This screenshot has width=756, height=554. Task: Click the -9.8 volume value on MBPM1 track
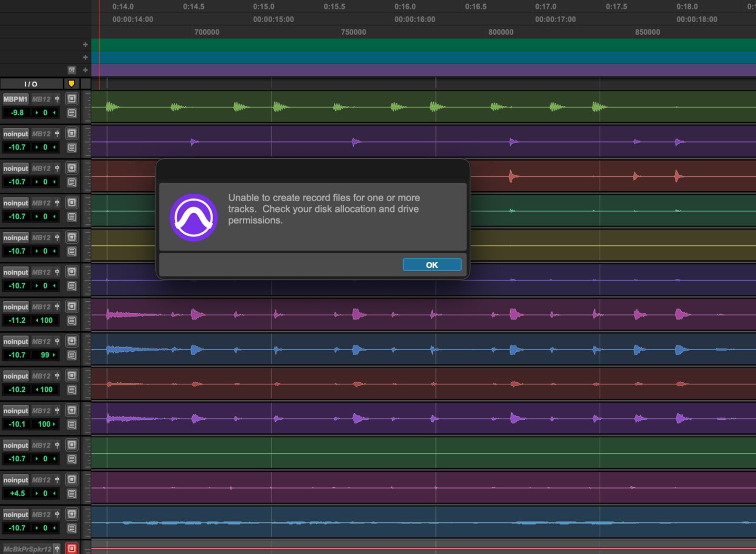[17, 113]
